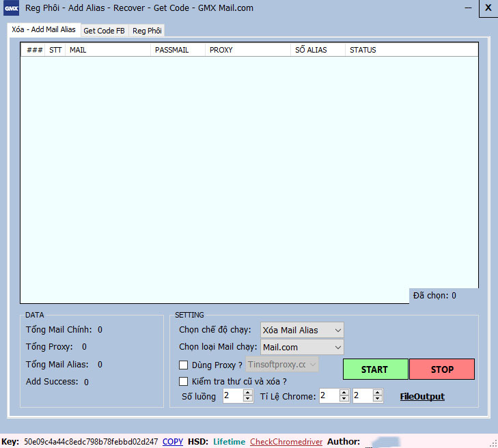498x448 pixels.
Task: Click the SỐ ALIAS column header
Action: [318, 50]
